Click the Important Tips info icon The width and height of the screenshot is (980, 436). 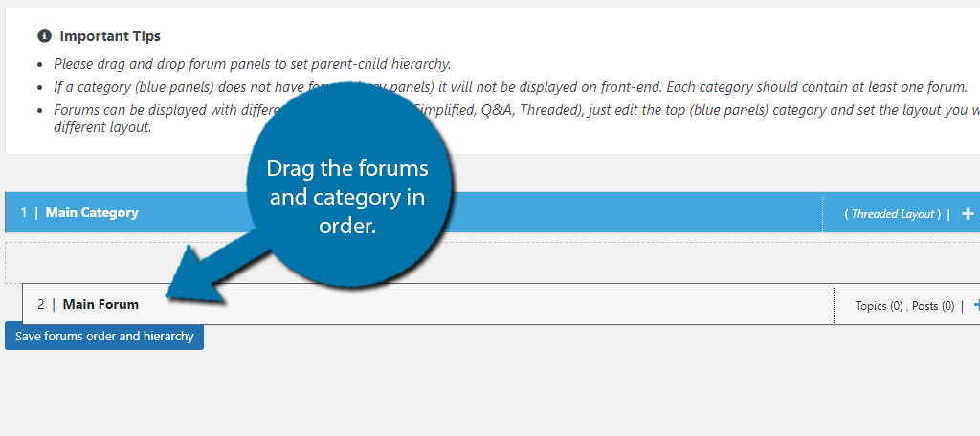[x=44, y=36]
